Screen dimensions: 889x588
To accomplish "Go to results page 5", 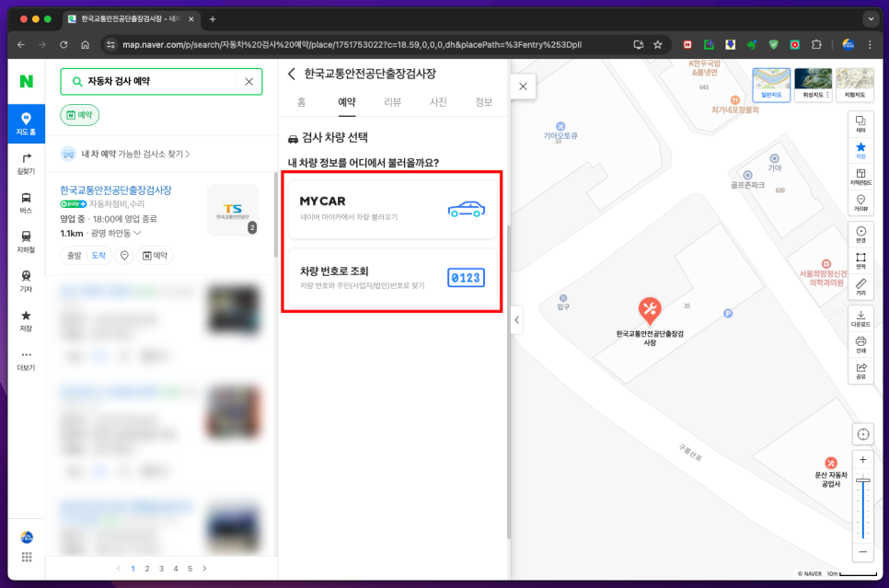I will coord(190,568).
